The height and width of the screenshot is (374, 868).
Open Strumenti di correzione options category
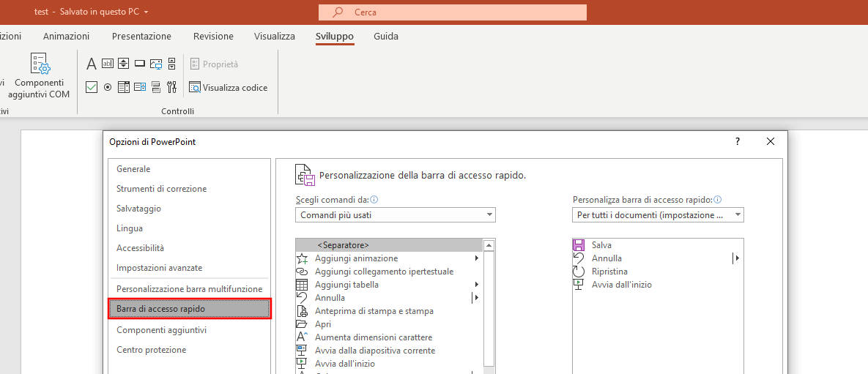(189, 189)
